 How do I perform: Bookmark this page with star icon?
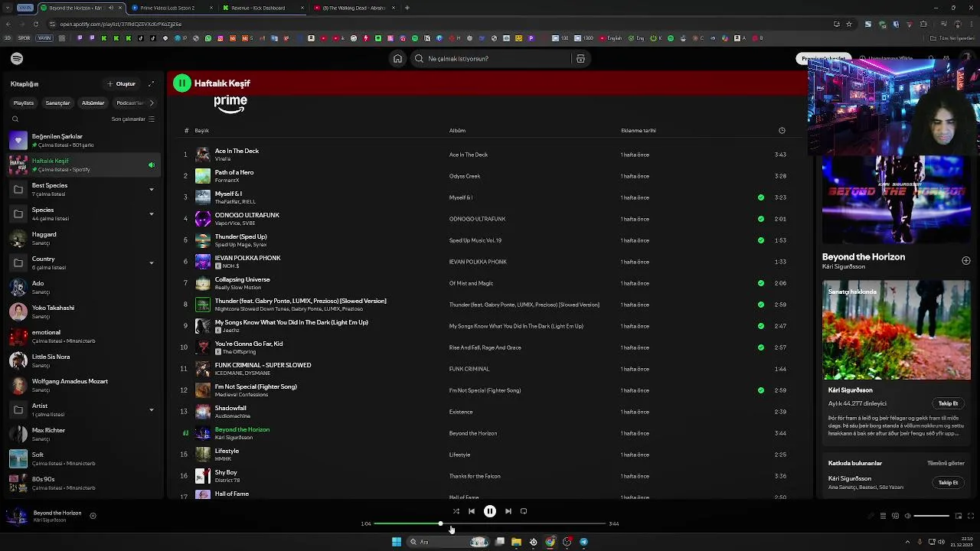pos(848,24)
